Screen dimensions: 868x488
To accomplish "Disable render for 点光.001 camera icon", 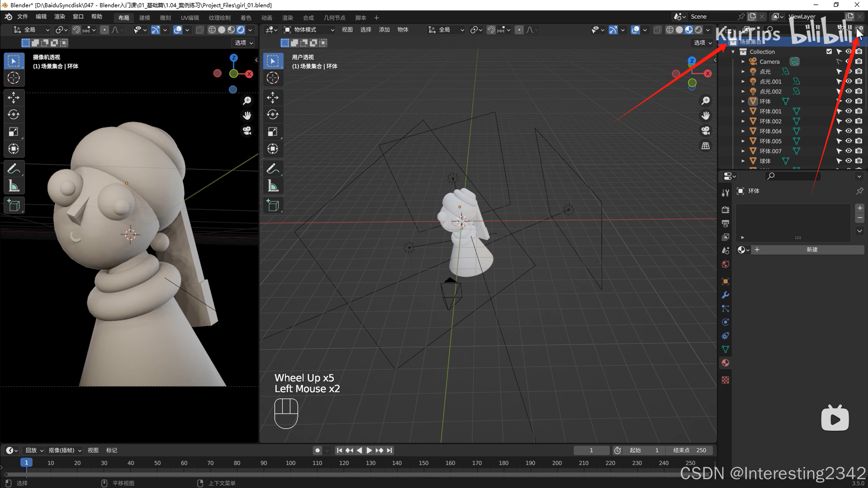I will pyautogui.click(x=859, y=81).
